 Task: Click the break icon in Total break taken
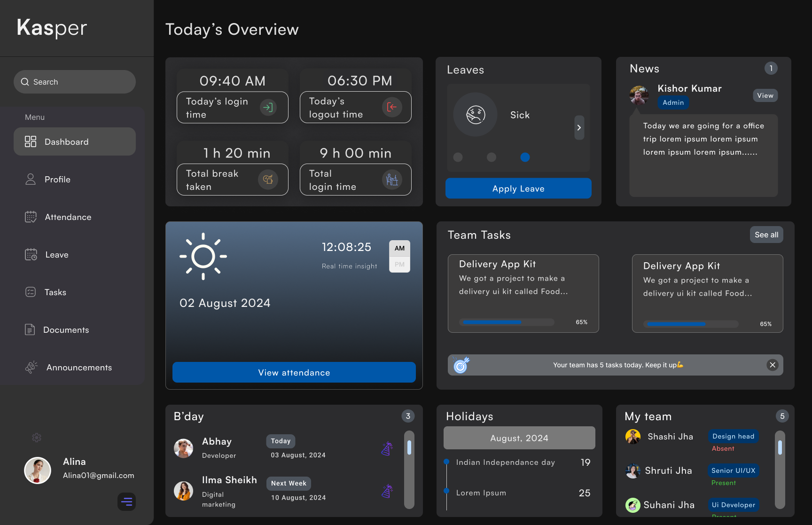tap(268, 180)
